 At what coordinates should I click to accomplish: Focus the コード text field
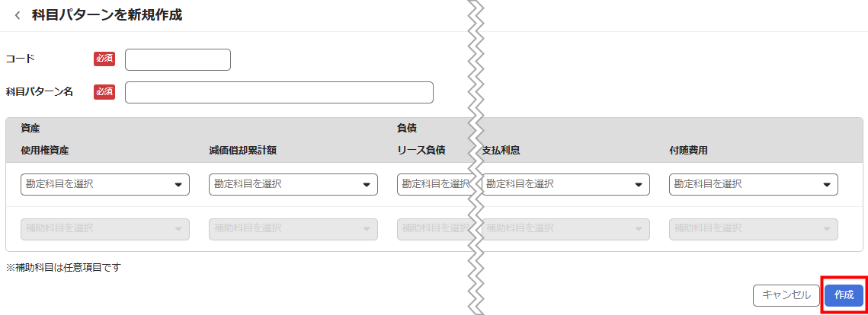(x=178, y=59)
